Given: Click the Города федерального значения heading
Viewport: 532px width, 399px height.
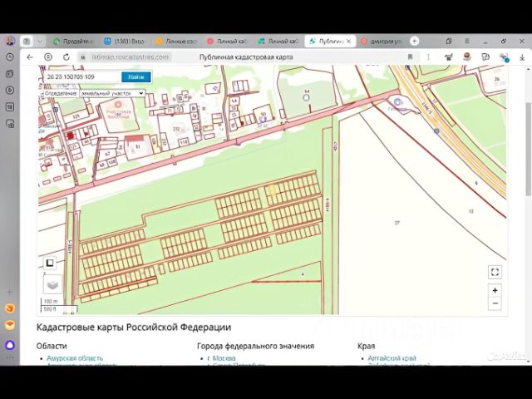Looking at the screenshot, I should [x=255, y=346].
